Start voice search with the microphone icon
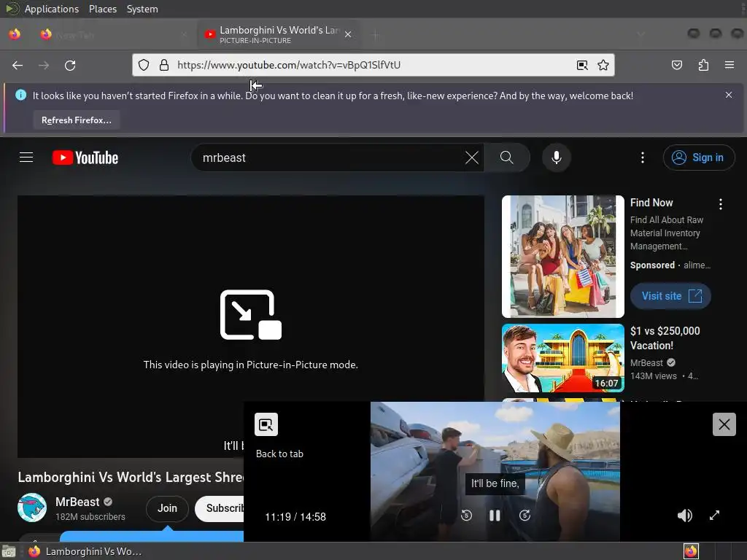Screen dimensions: 747x560 tap(556, 157)
